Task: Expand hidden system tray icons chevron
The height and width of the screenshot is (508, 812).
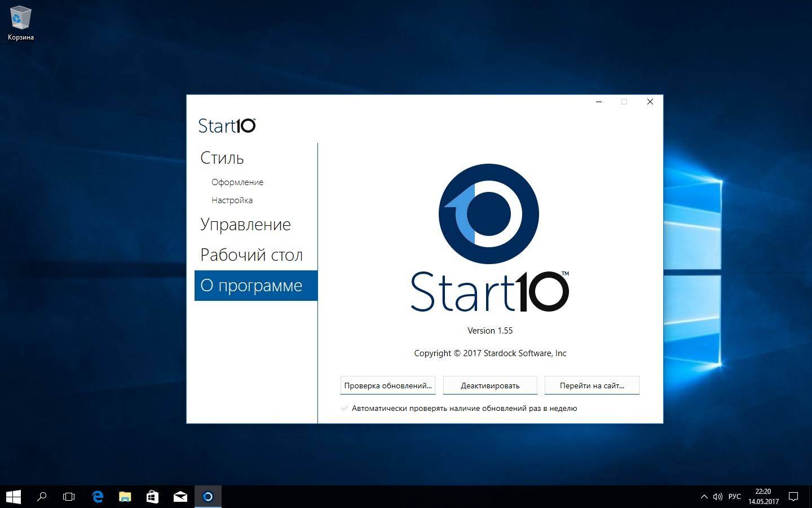Action: (704, 497)
